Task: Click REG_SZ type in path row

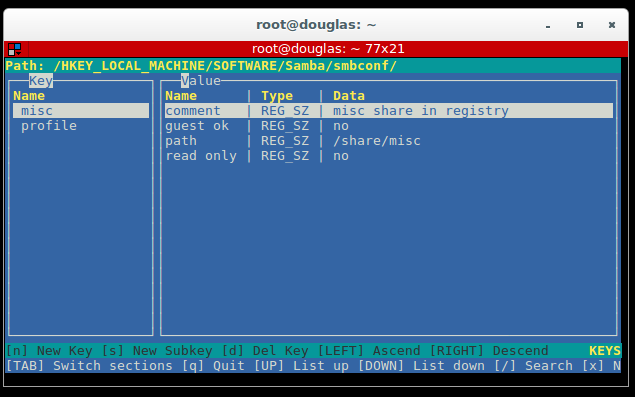Action: (x=285, y=141)
